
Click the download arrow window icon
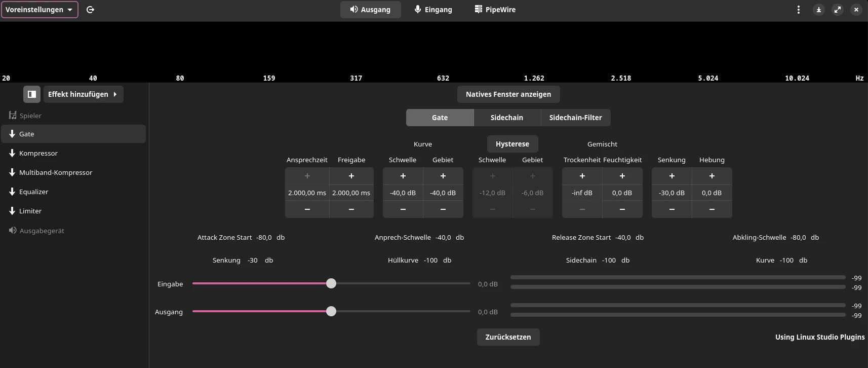click(x=818, y=10)
